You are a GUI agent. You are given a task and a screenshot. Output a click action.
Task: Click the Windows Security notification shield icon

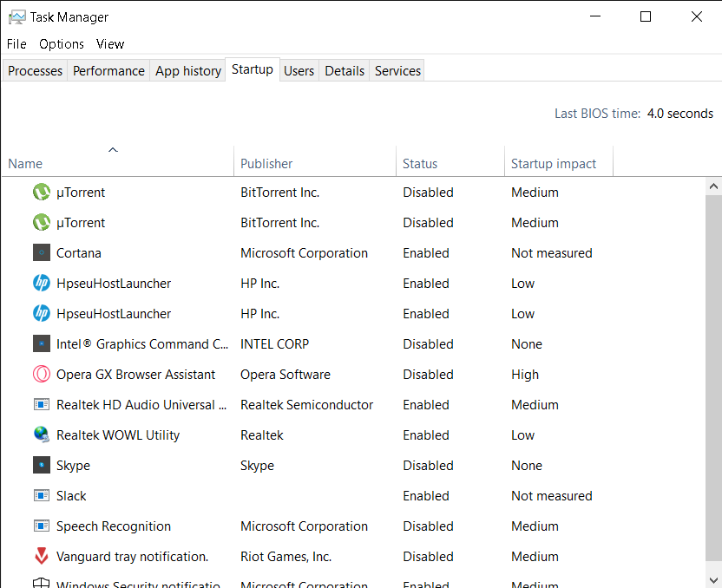point(42,583)
